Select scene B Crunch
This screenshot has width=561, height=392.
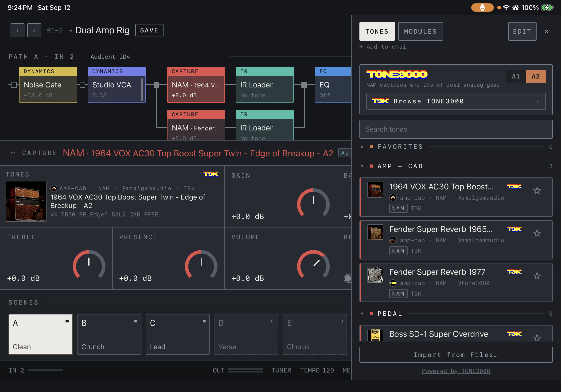point(109,334)
